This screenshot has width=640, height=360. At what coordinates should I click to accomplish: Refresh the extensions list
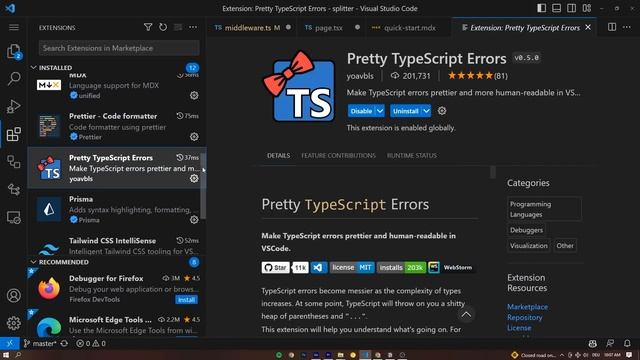[x=163, y=27]
